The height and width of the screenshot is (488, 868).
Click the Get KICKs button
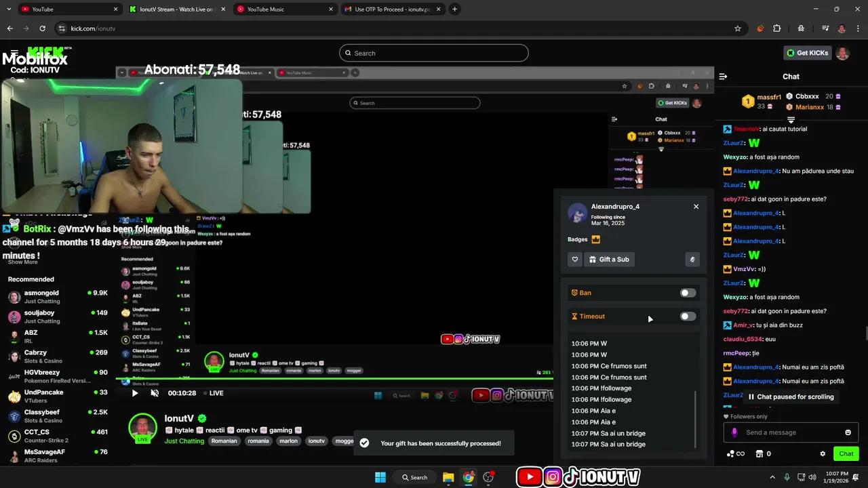coord(807,53)
